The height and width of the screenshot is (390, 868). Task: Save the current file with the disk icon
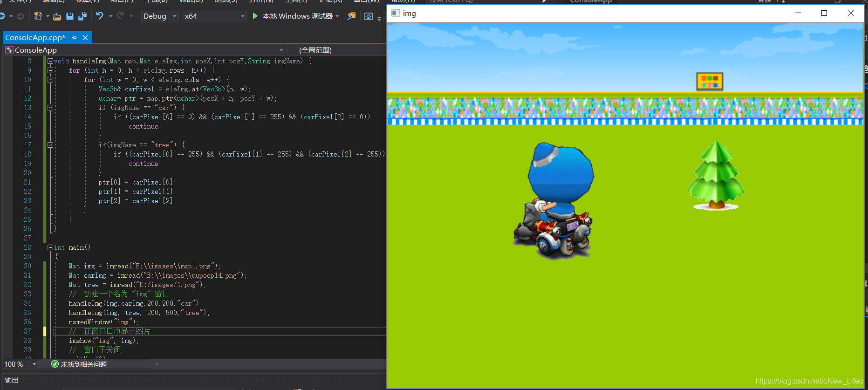[70, 16]
